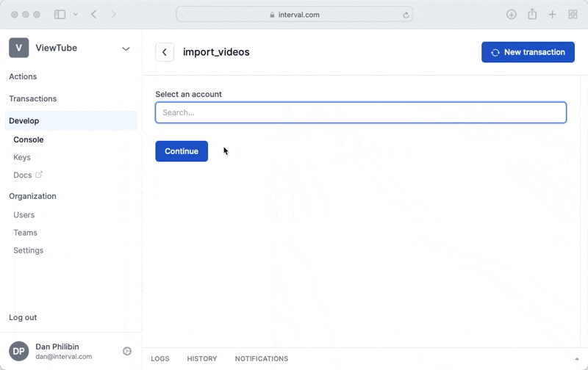Switch to the HISTORY tab
This screenshot has height=370, width=588.
pos(202,359)
